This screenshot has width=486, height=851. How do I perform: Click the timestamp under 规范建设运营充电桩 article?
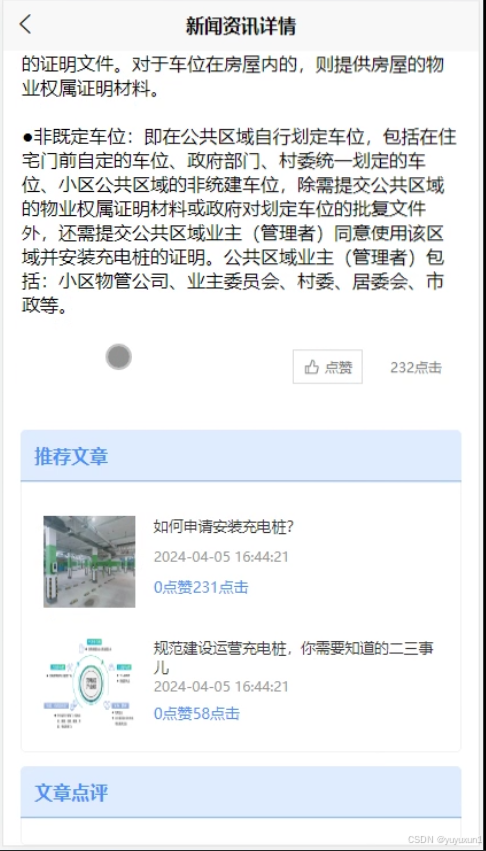[221, 687]
